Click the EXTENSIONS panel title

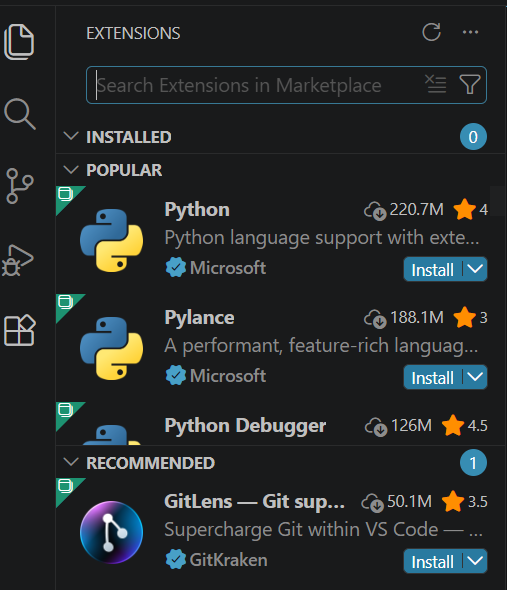point(133,33)
